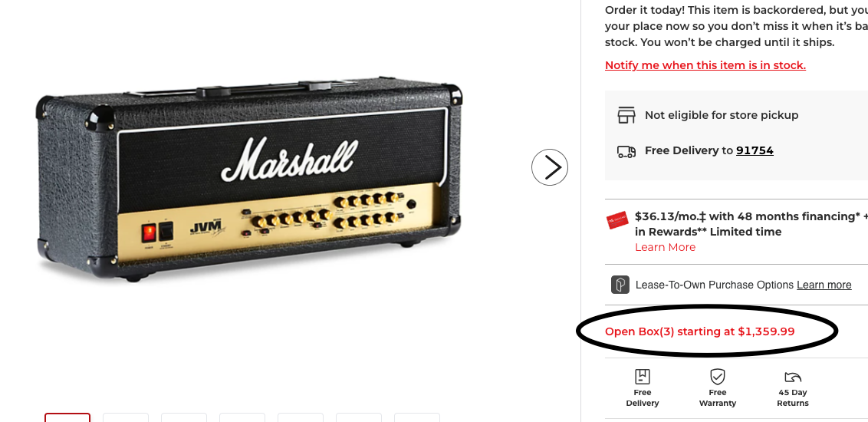Select the last product thumbnail in the row
The width and height of the screenshot is (868, 422).
417,417
